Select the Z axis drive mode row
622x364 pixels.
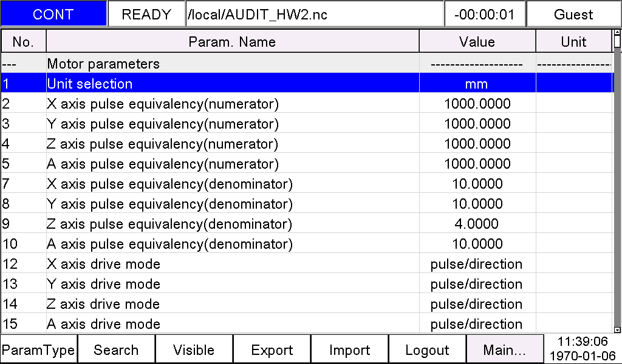pyautogui.click(x=307, y=303)
